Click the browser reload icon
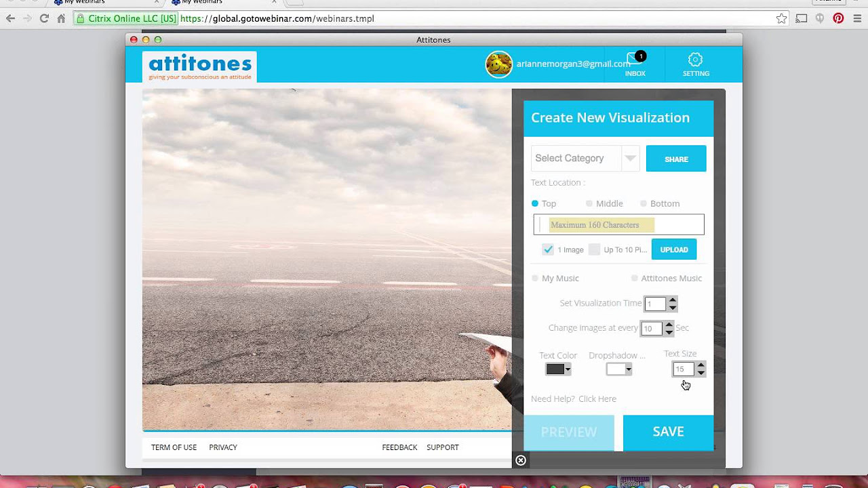Viewport: 868px width, 488px height. [x=44, y=18]
